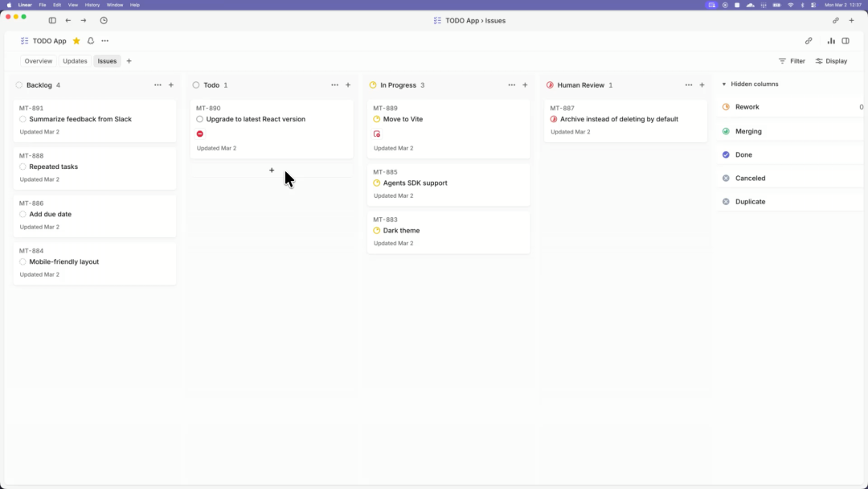Image resolution: width=868 pixels, height=489 pixels.
Task: Open the View menu in the menu bar
Action: [72, 5]
